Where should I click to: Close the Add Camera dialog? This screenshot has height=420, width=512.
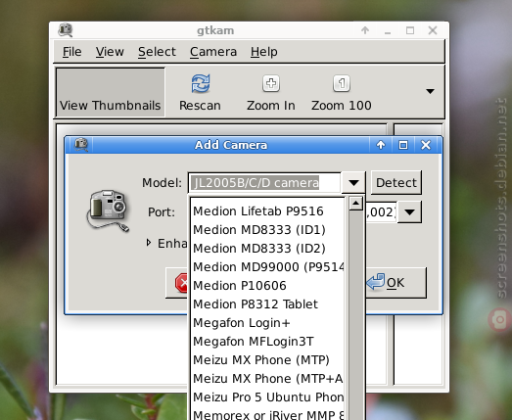[426, 145]
